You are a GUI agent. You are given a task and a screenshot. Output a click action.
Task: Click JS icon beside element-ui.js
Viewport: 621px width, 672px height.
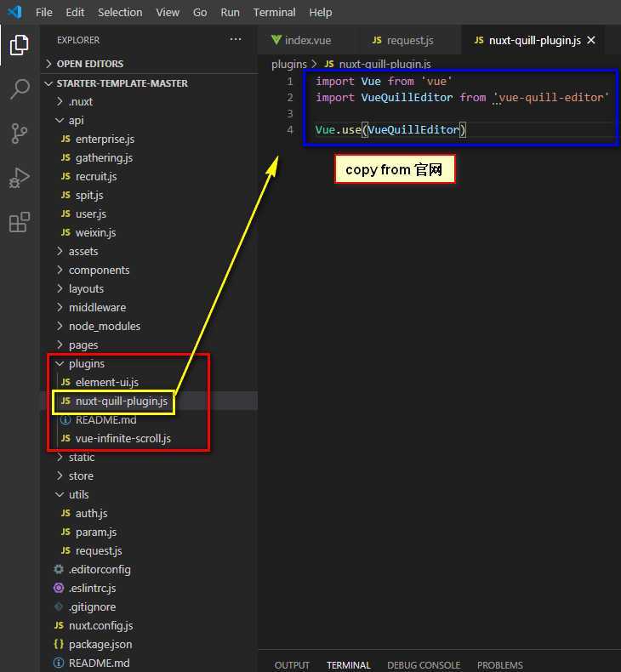pos(66,382)
